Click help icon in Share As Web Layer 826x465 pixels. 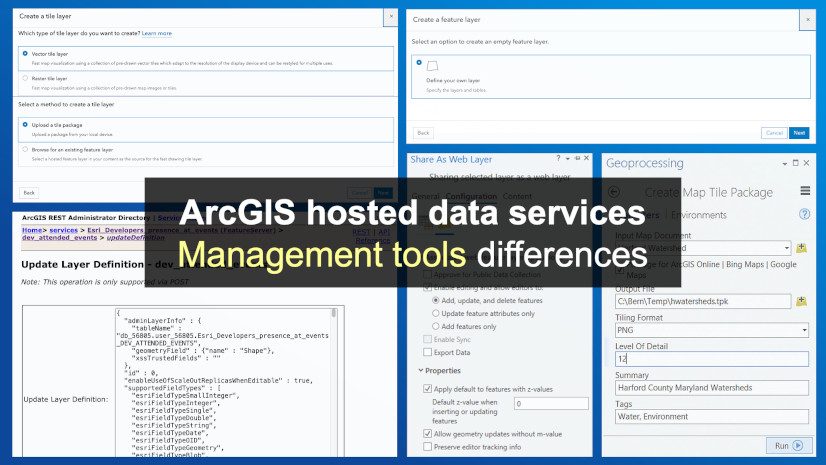[558, 158]
